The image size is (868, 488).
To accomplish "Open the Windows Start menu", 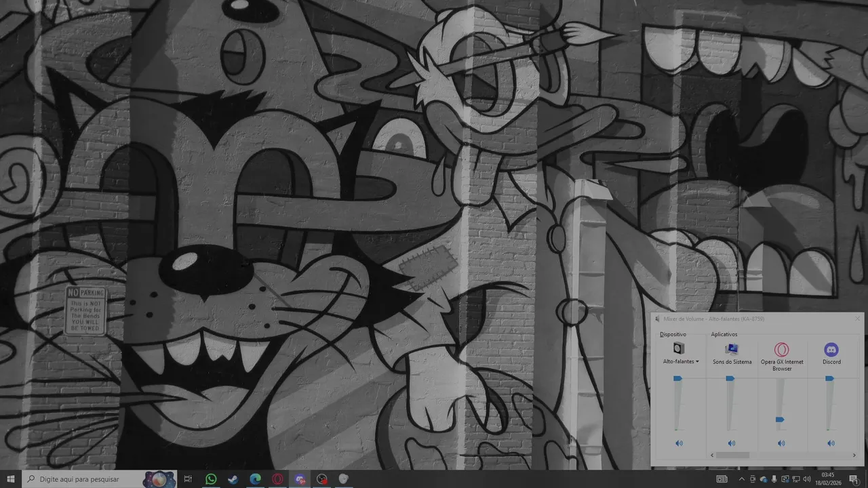I will (11, 479).
